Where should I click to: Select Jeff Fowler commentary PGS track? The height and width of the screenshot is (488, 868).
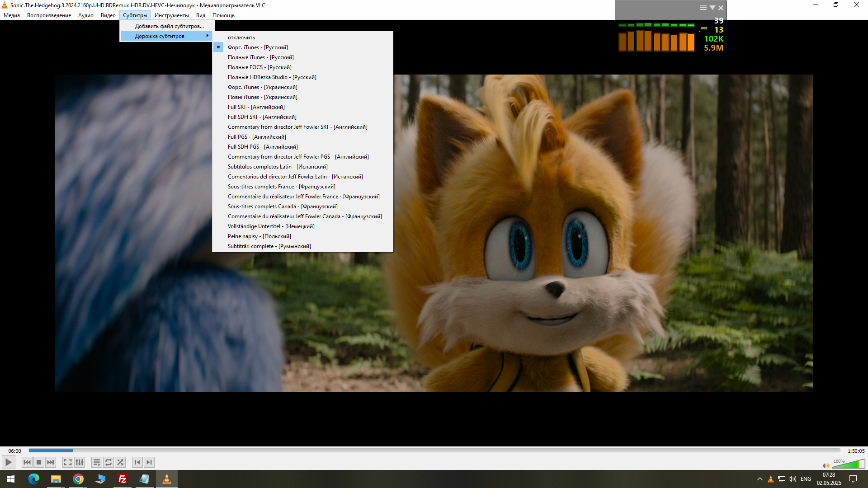click(302, 157)
